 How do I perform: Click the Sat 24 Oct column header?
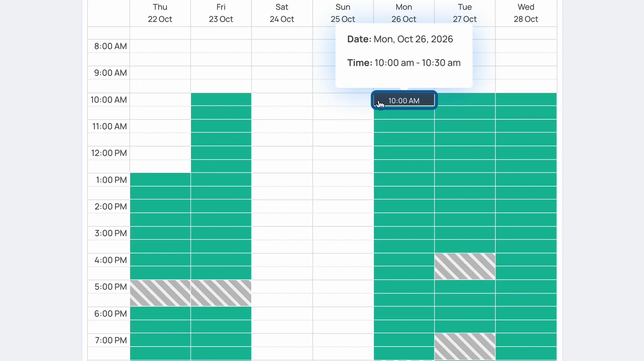point(282,13)
